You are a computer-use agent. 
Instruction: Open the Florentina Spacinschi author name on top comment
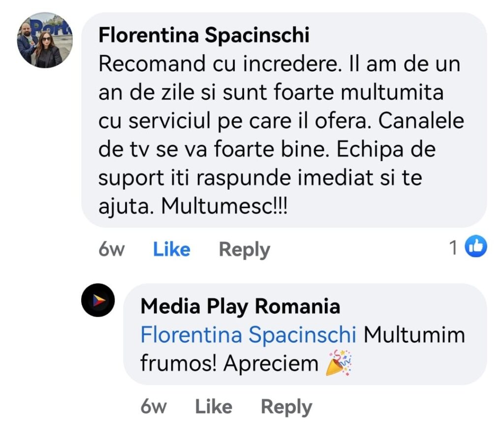point(204,36)
